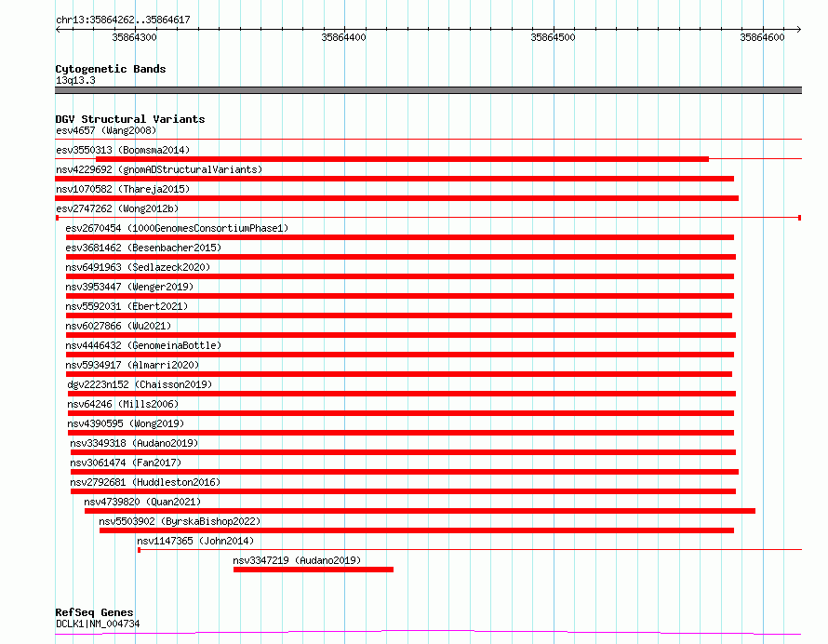Open variant nsv6491963 (Sedlazeck2020) label
This screenshot has width=828, height=644.
[138, 267]
